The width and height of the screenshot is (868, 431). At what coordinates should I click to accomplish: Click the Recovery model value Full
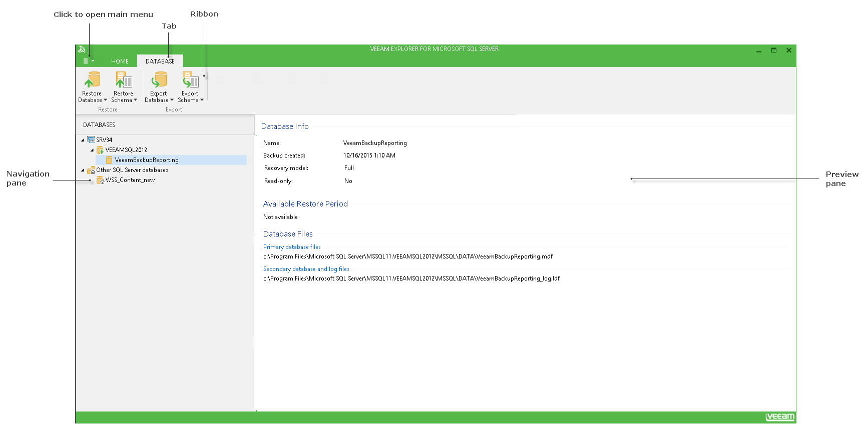click(x=349, y=168)
